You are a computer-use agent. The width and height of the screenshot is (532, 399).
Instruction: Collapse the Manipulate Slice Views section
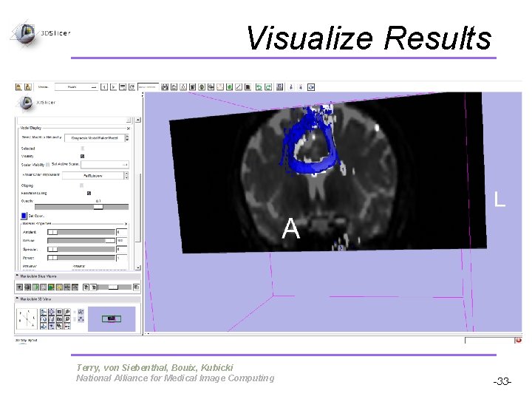17,276
